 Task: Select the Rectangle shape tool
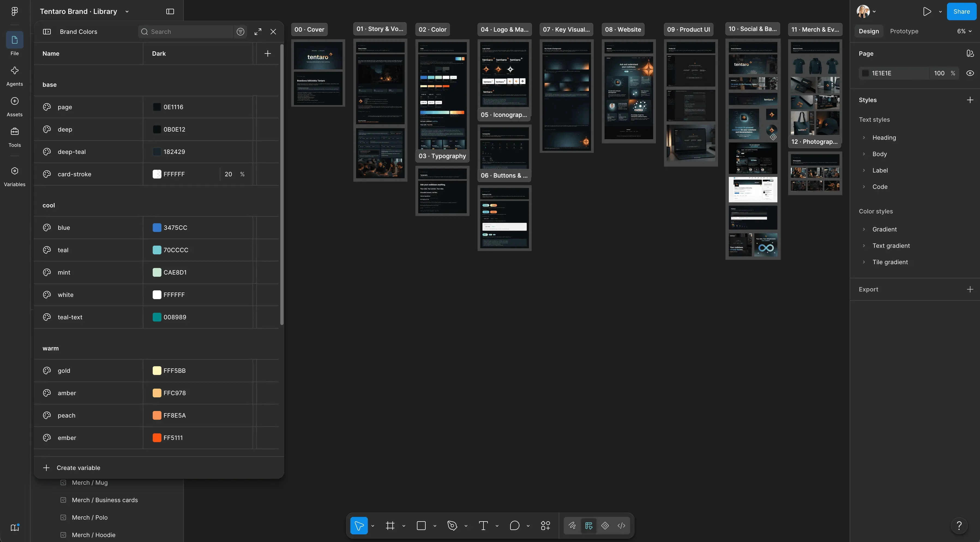421,526
